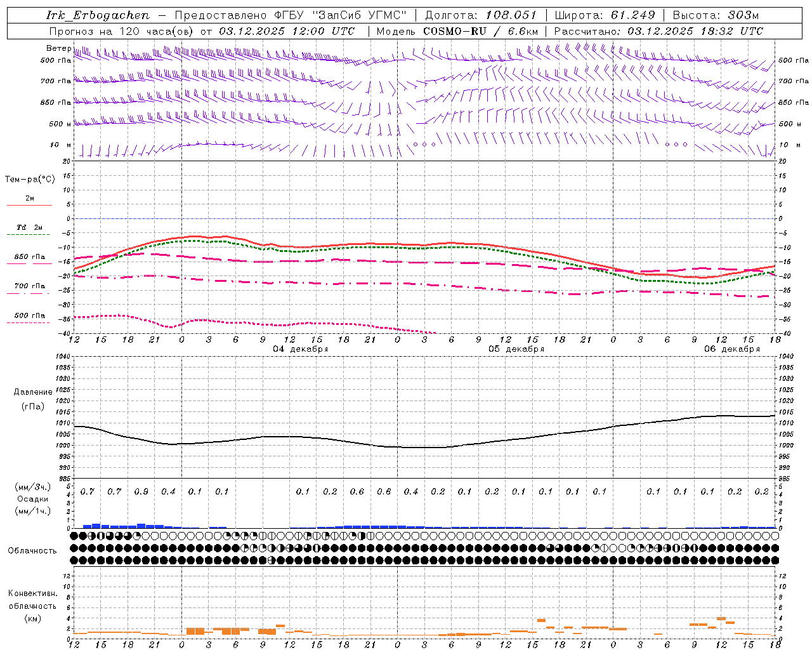Click the Давление pressure panel label

[33, 392]
